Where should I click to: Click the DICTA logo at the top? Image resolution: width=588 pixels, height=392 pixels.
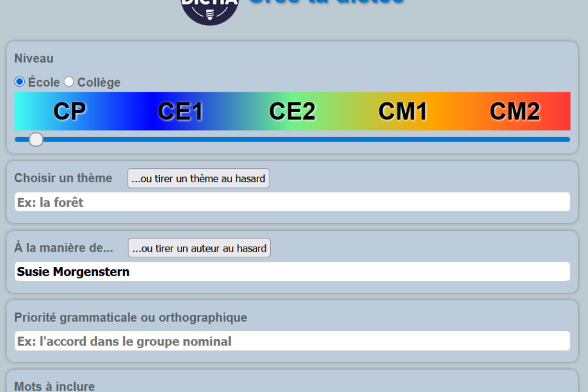click(x=209, y=8)
